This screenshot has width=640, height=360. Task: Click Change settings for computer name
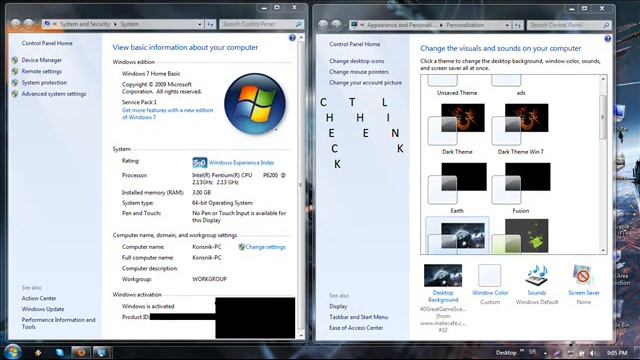(x=265, y=247)
